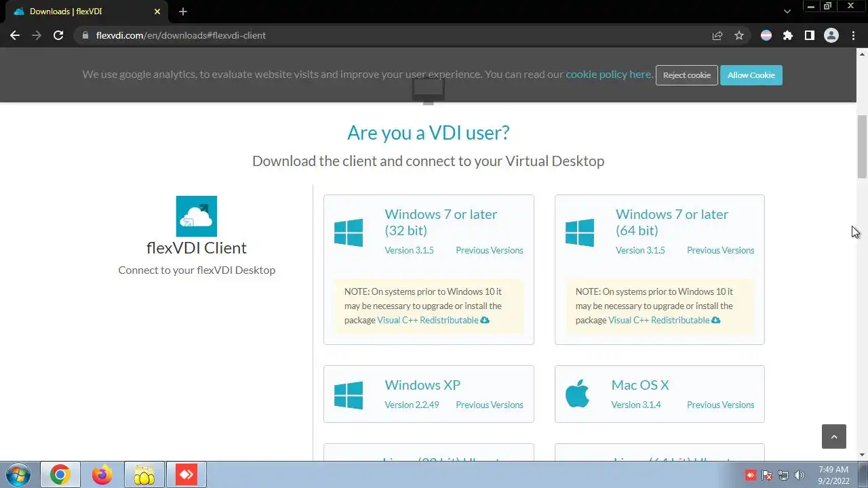Click the site lock icon in address bar
The height and width of the screenshot is (488, 868).
(85, 35)
